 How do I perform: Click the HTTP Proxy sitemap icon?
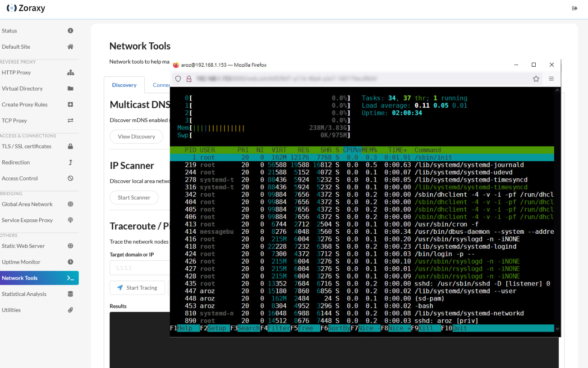[x=70, y=73]
